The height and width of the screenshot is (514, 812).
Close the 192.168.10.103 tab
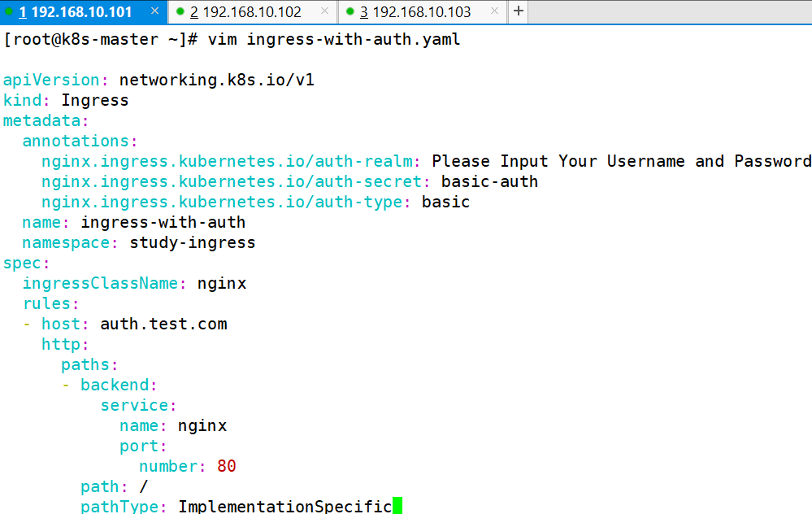coord(494,11)
